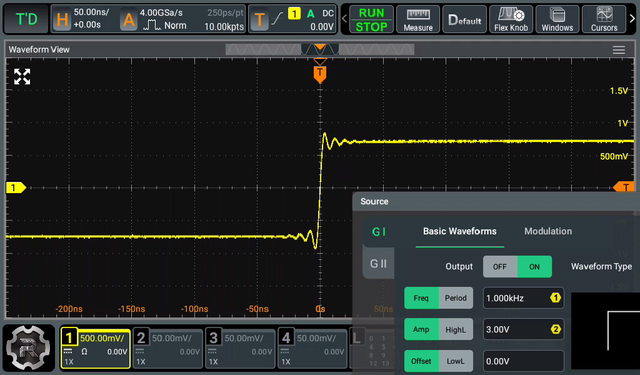Open the Windows menu
The height and width of the screenshot is (375, 640).
(557, 19)
